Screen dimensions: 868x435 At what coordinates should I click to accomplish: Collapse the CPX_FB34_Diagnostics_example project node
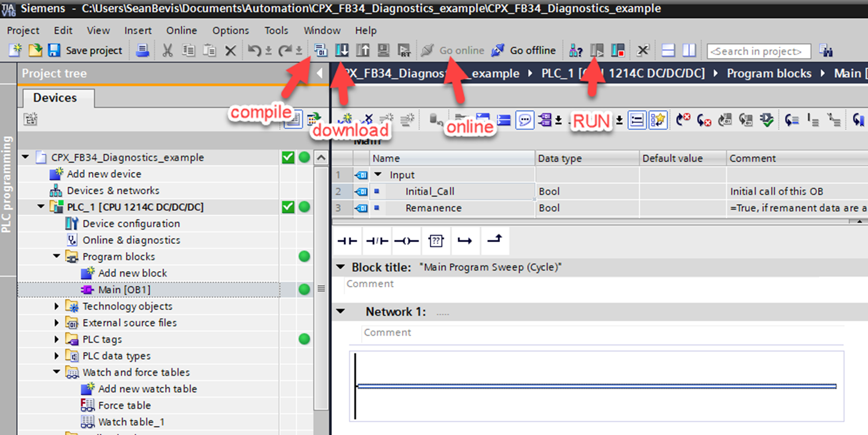tap(26, 157)
